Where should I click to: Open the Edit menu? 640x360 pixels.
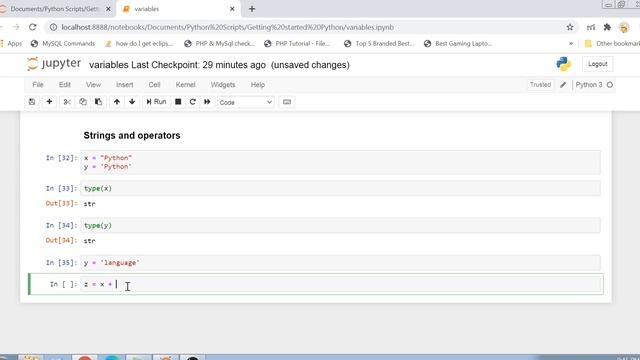(64, 84)
